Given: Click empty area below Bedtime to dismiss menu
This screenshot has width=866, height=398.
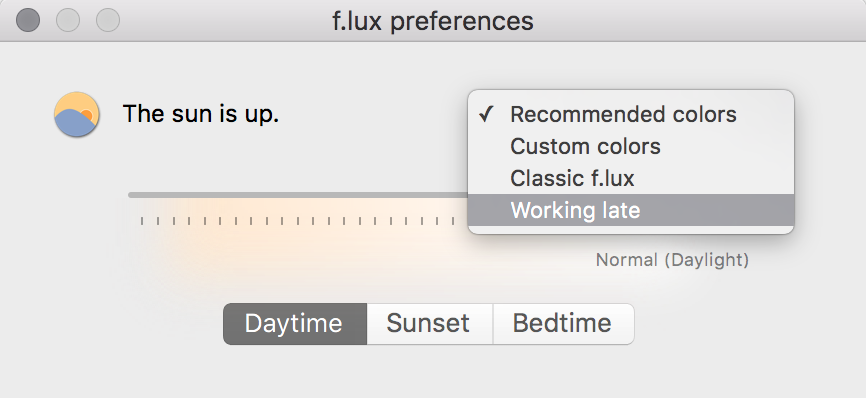Looking at the screenshot, I should tap(563, 370).
